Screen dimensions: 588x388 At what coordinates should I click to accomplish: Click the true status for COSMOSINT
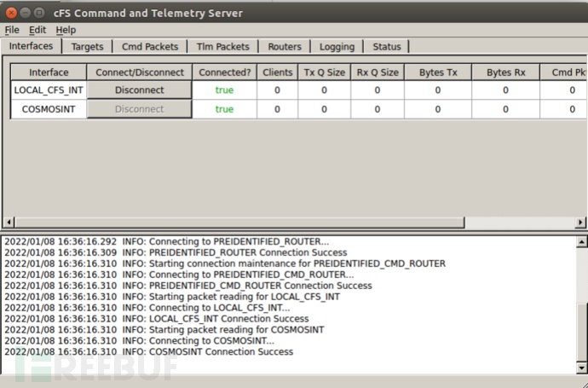tap(224, 109)
